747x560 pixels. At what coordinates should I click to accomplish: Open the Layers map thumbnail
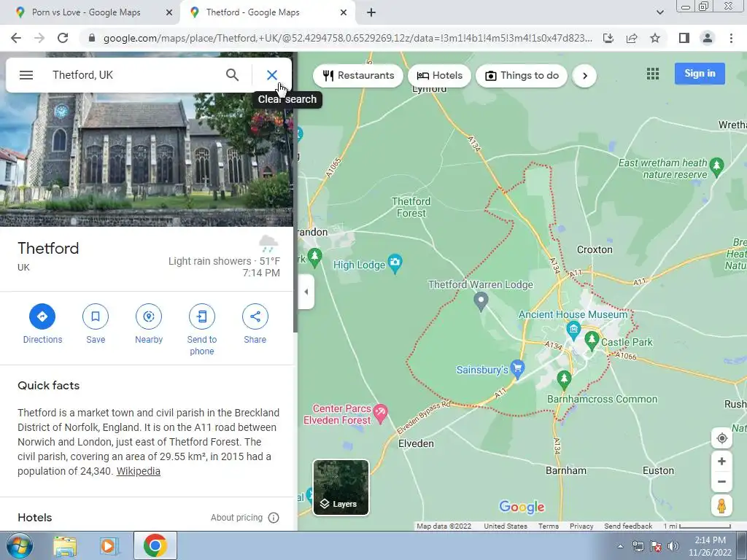tap(341, 488)
